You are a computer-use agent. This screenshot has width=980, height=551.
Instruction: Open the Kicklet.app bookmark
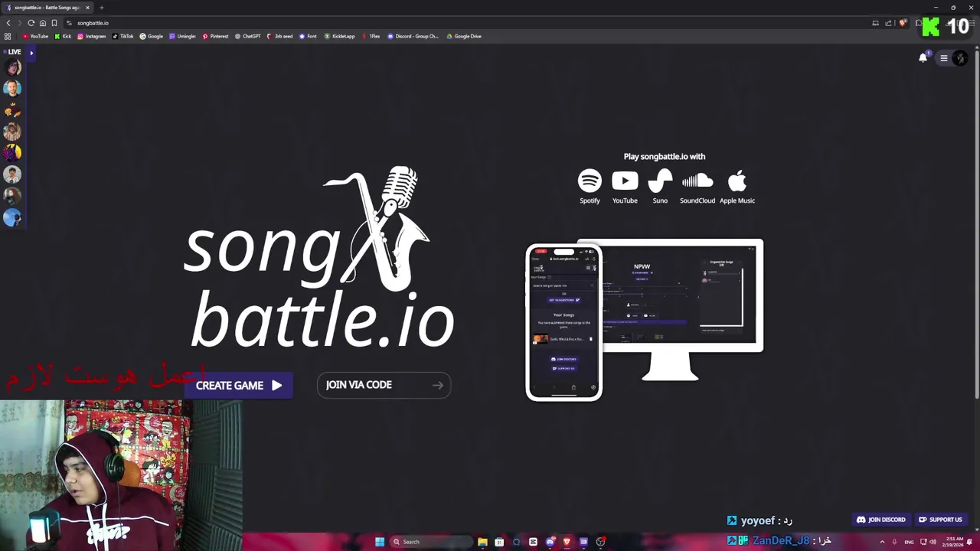click(x=339, y=36)
